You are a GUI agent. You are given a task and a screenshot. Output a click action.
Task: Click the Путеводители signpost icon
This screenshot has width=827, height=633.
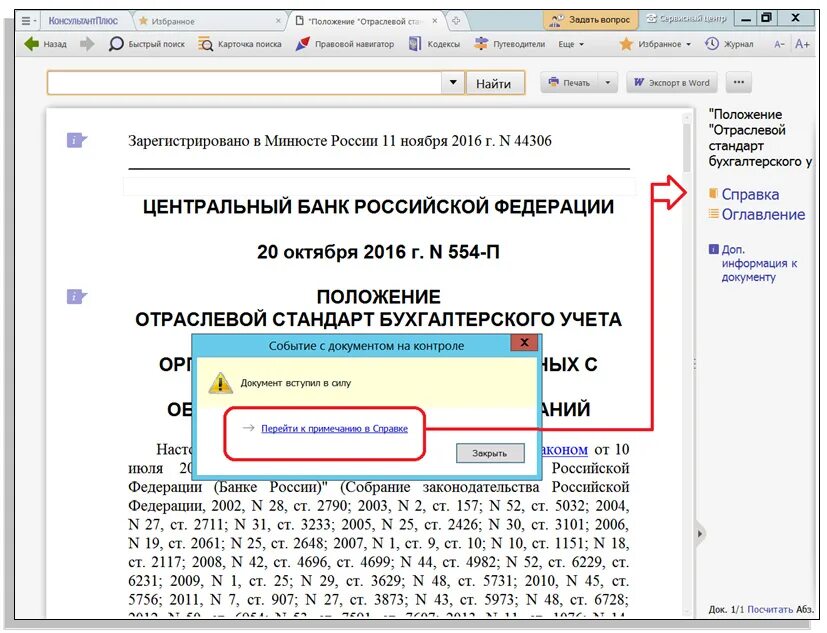tap(480, 44)
